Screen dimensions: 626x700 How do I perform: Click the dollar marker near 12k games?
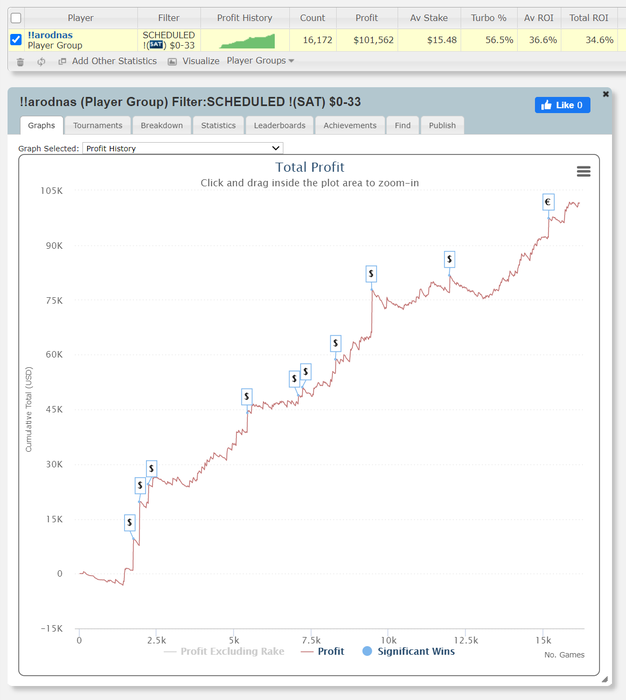point(449,259)
